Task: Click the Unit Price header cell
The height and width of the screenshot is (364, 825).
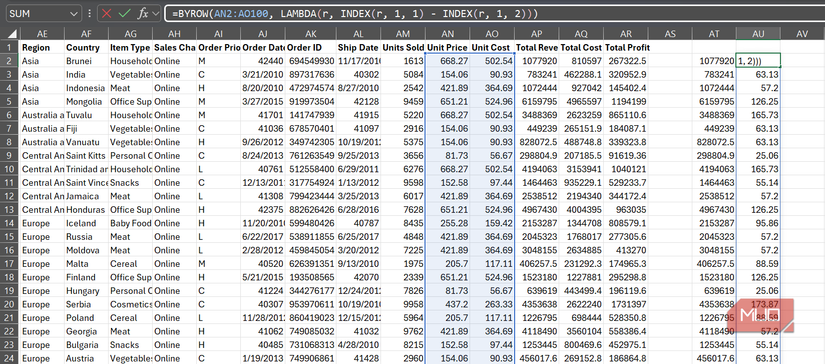Action: (x=448, y=47)
